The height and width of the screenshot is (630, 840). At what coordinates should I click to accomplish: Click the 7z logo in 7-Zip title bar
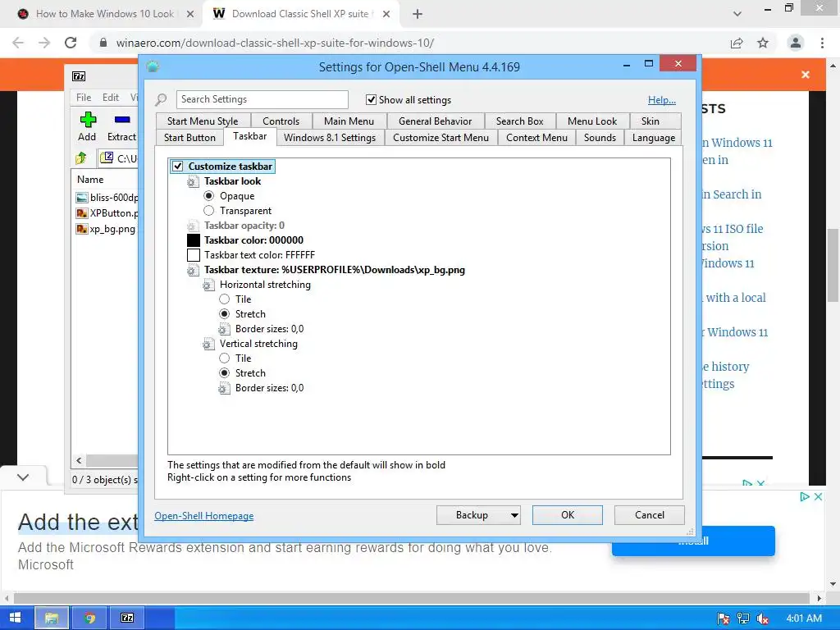[79, 76]
